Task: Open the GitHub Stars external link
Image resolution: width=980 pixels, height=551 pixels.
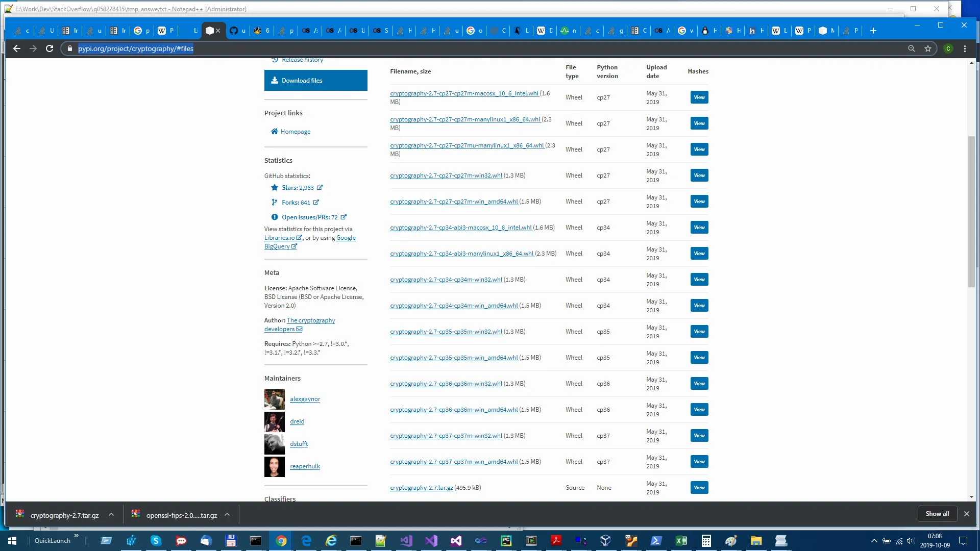Action: click(x=298, y=188)
